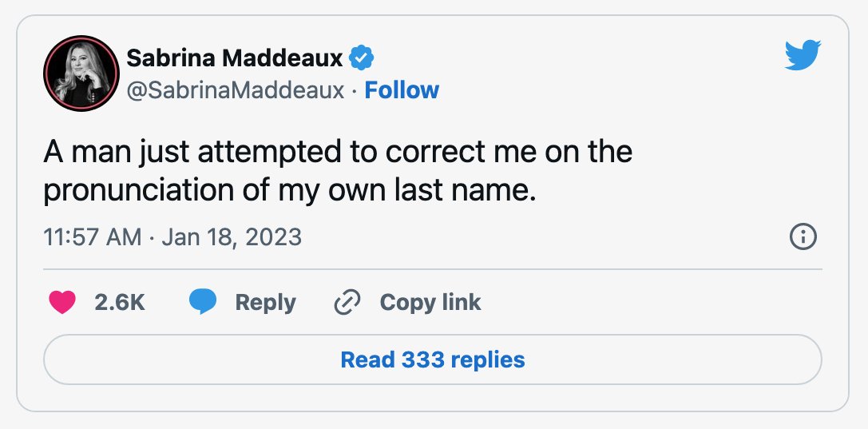This screenshot has width=868, height=429.
Task: Click the tweet text starting 'A man just'
Action: click(338, 170)
